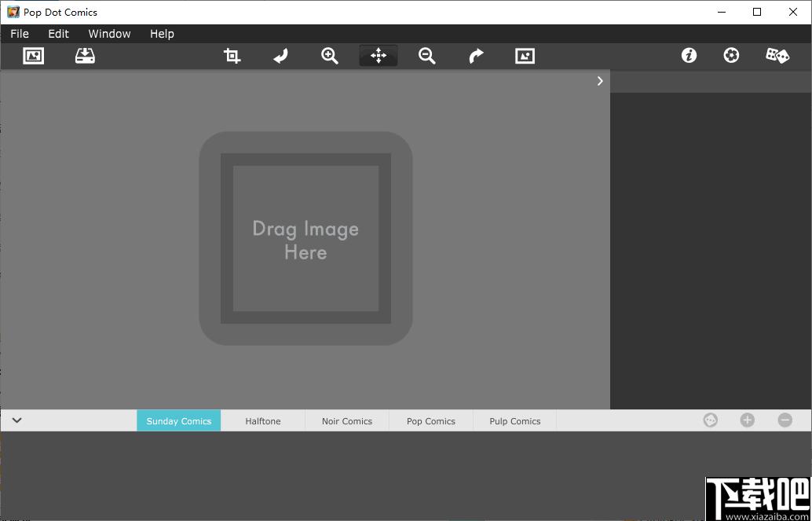Click the save image tray icon
The image size is (812, 521).
(85, 56)
